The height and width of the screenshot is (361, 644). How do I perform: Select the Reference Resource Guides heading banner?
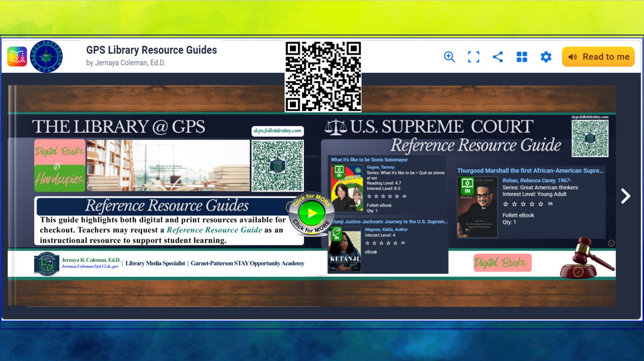[x=167, y=206]
